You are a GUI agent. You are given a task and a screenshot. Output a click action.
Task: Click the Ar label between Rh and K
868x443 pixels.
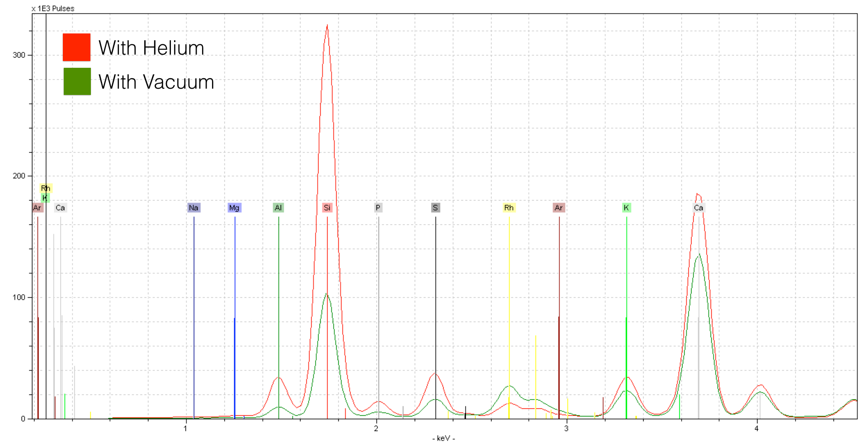(x=558, y=208)
